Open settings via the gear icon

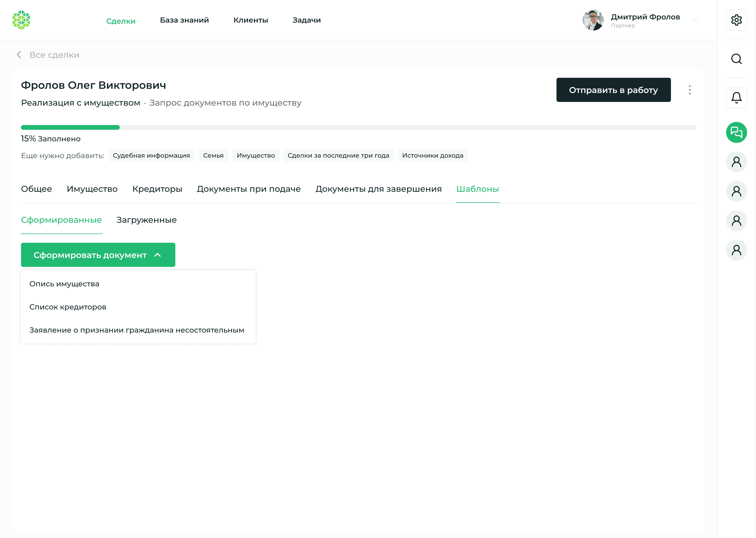(x=736, y=20)
